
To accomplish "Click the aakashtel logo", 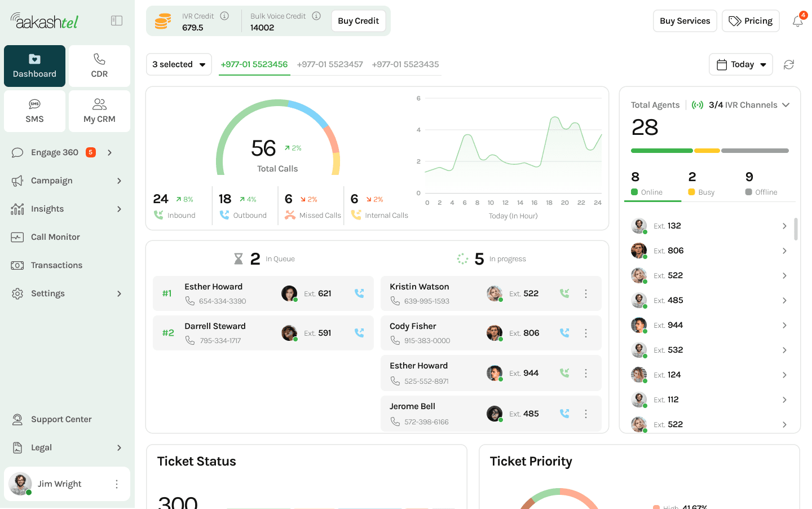I will [45, 21].
